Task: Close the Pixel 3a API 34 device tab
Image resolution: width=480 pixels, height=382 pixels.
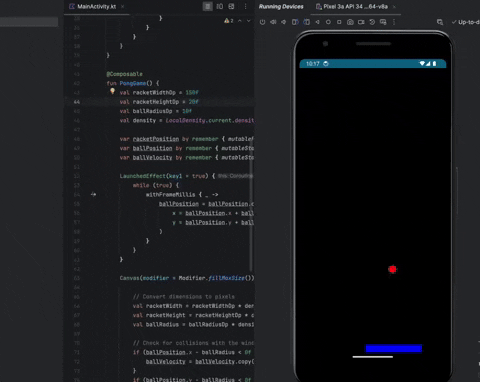Action: pyautogui.click(x=394, y=6)
